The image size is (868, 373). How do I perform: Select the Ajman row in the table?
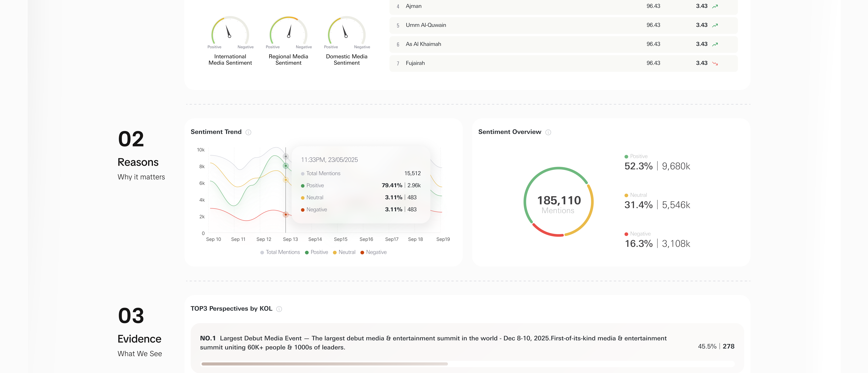point(563,6)
